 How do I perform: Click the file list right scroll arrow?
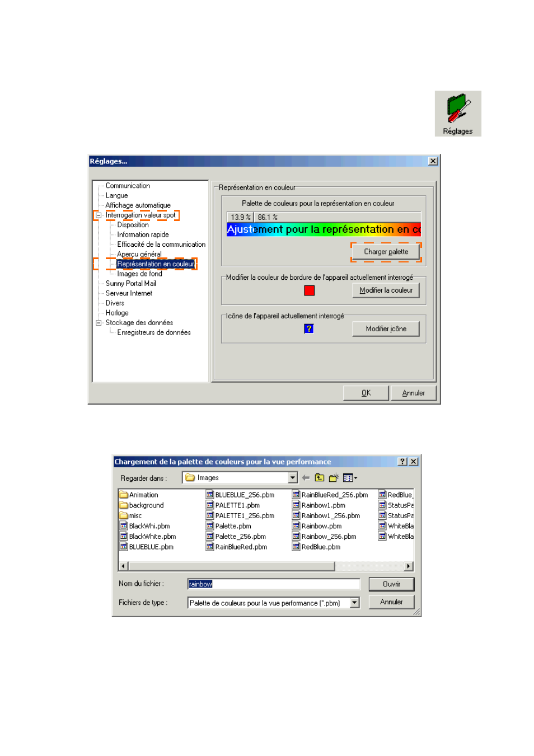click(409, 566)
